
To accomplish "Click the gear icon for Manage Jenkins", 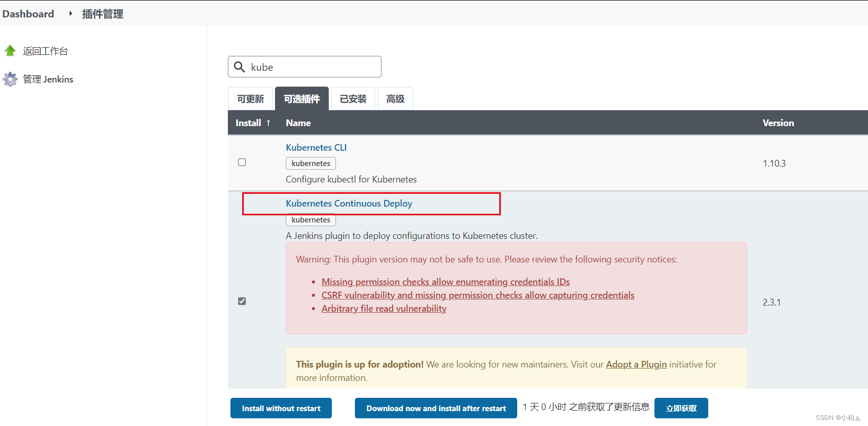I will click(10, 79).
